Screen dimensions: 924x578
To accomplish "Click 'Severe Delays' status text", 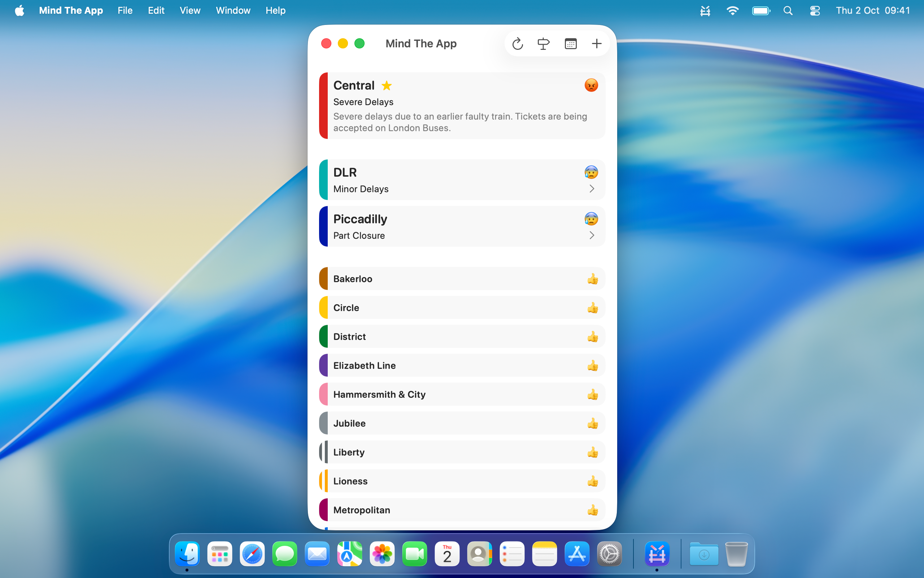I will pyautogui.click(x=363, y=102).
